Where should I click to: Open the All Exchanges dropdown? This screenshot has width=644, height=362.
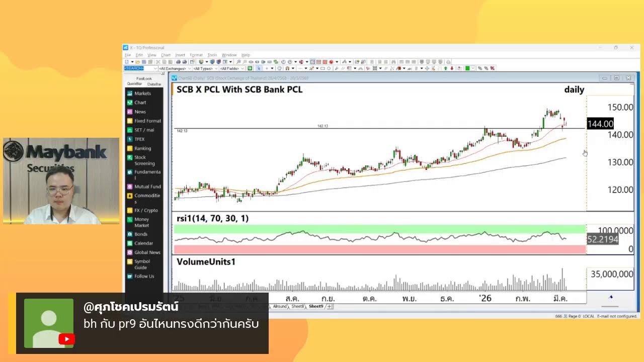[x=175, y=68]
